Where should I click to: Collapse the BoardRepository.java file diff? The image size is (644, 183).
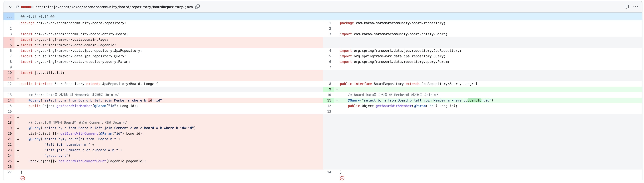point(11,7)
